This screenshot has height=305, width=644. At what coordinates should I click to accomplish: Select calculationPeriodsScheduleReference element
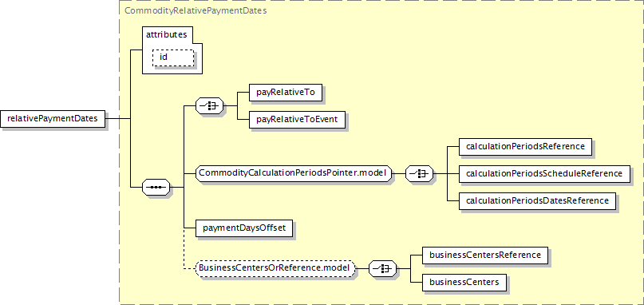[544, 174]
